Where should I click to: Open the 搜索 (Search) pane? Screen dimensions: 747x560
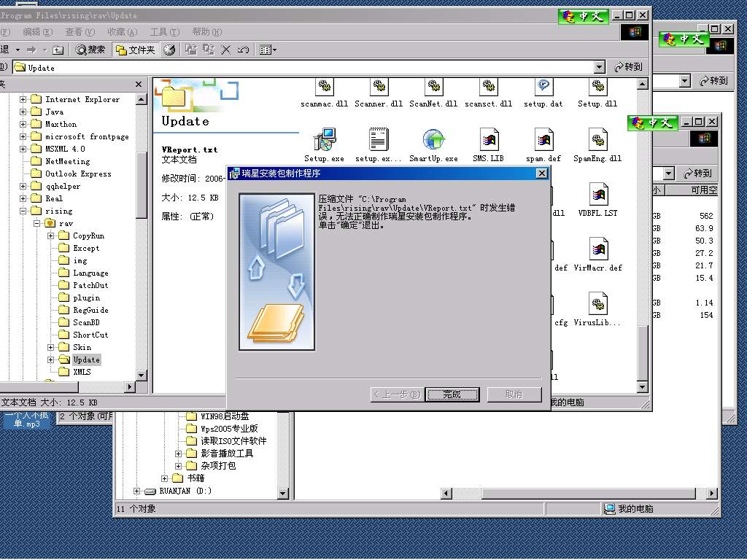point(90,50)
